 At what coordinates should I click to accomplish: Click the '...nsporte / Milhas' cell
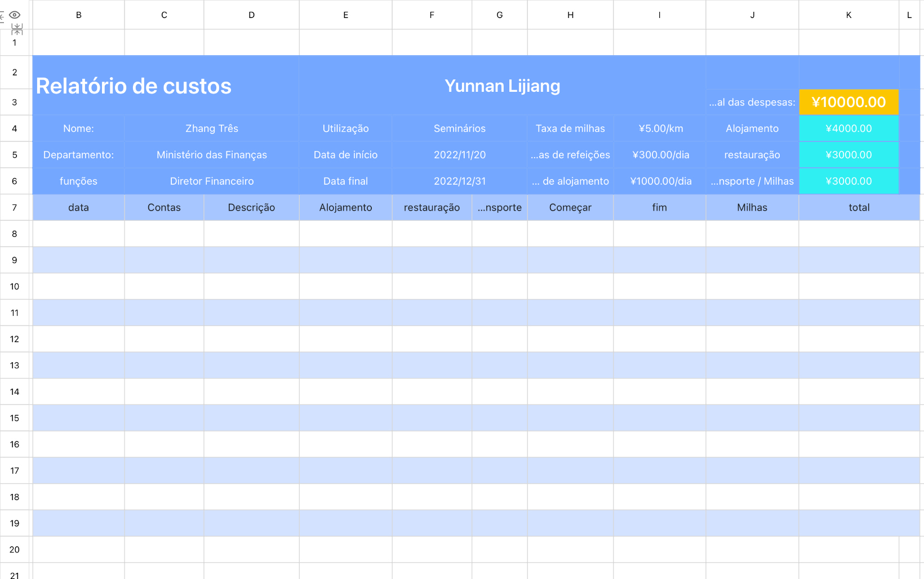(x=752, y=181)
